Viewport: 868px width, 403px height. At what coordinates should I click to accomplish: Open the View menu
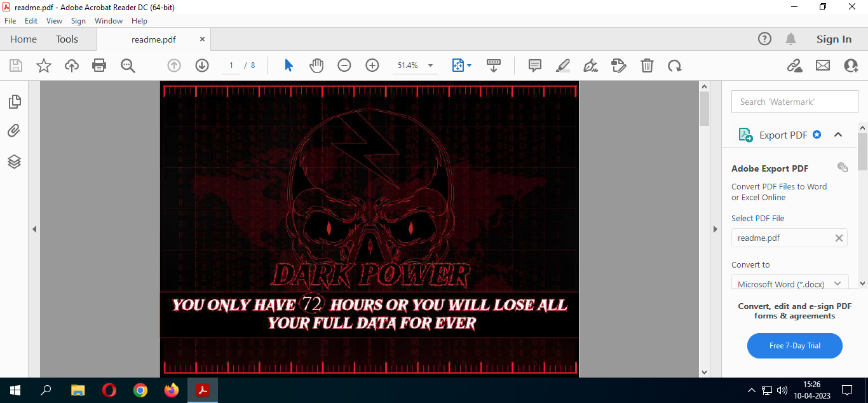(x=55, y=21)
